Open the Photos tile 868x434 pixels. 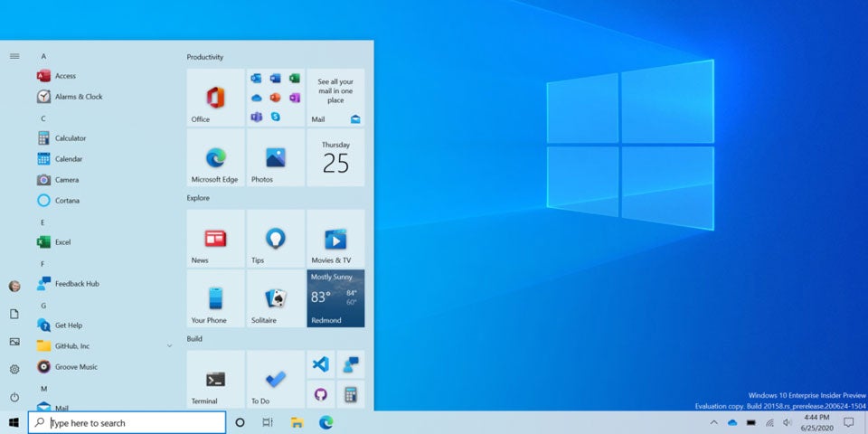[x=275, y=157]
